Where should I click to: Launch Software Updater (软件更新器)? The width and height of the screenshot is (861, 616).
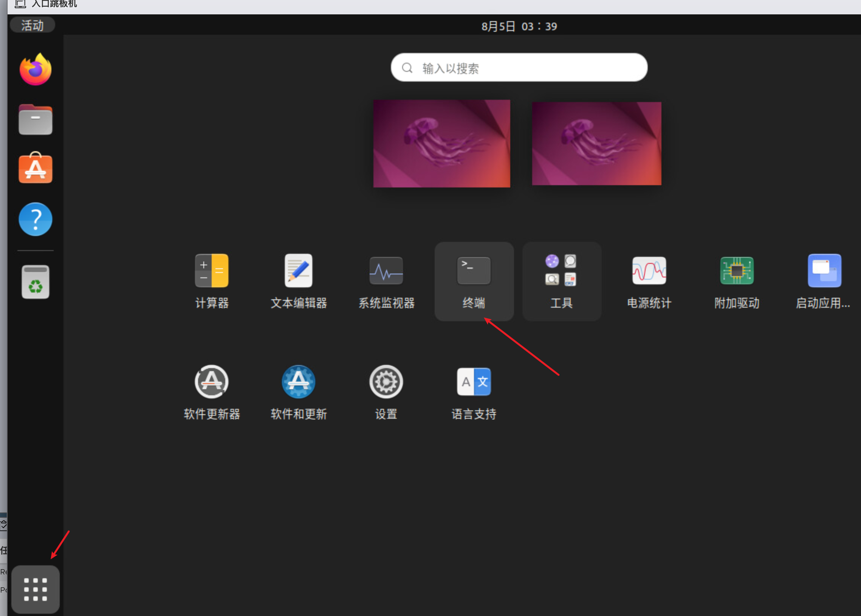click(212, 393)
